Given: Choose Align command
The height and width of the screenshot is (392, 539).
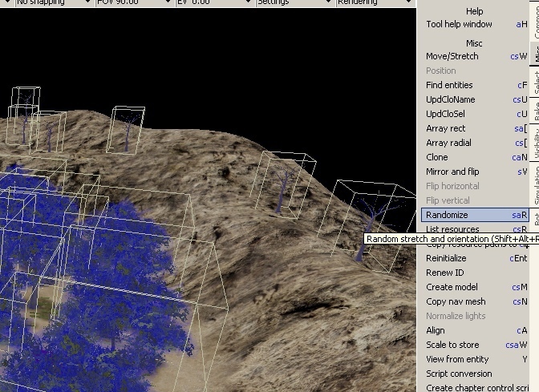Looking at the screenshot, I should (476, 330).
